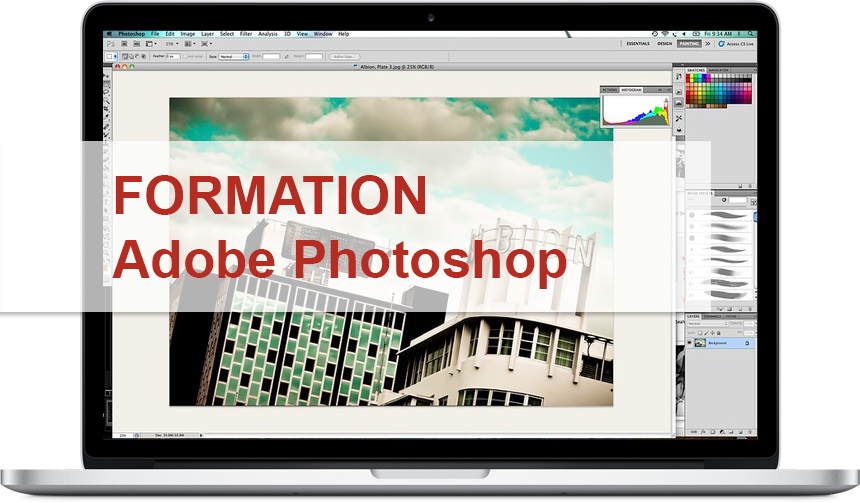
Task: Click Access CS Live button
Action: tap(736, 44)
